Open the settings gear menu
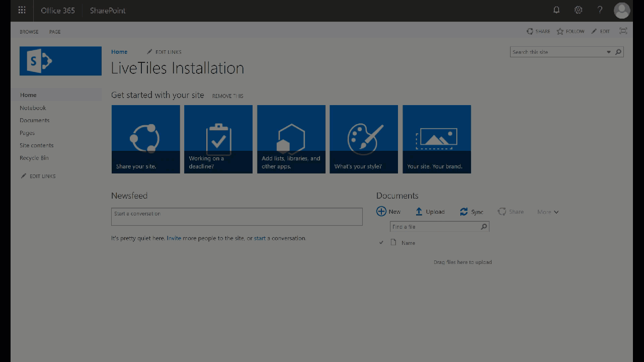 pyautogui.click(x=578, y=10)
